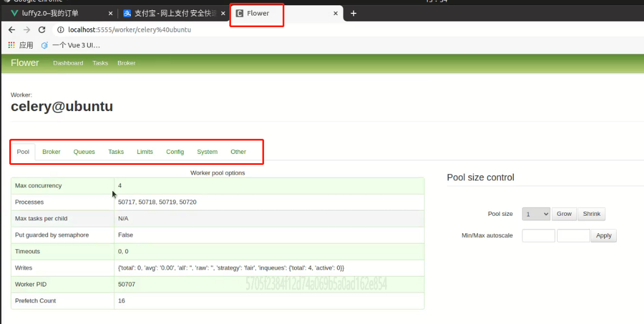This screenshot has height=324, width=644.
Task: Focus the Max autoscale input field
Action: click(573, 235)
